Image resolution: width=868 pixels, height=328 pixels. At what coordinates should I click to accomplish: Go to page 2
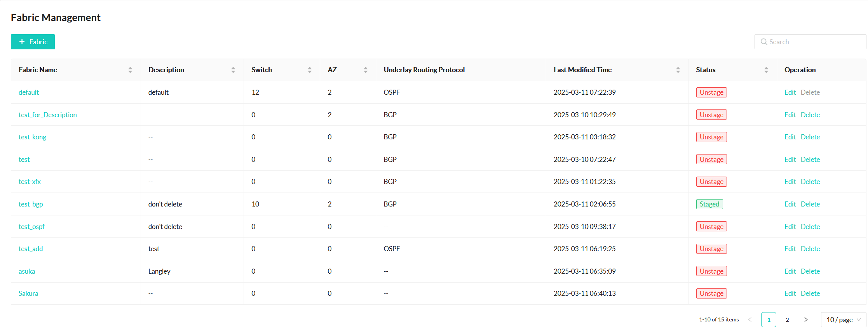pos(787,319)
